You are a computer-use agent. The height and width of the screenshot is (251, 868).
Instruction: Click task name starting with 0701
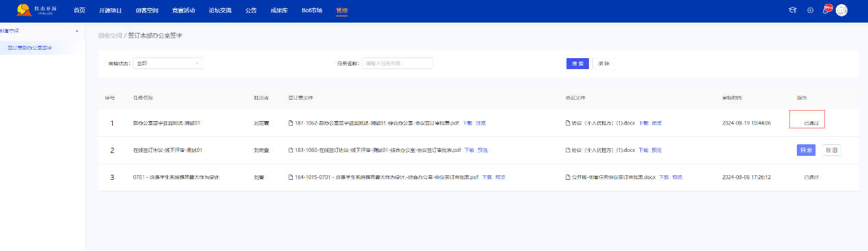[x=176, y=176]
